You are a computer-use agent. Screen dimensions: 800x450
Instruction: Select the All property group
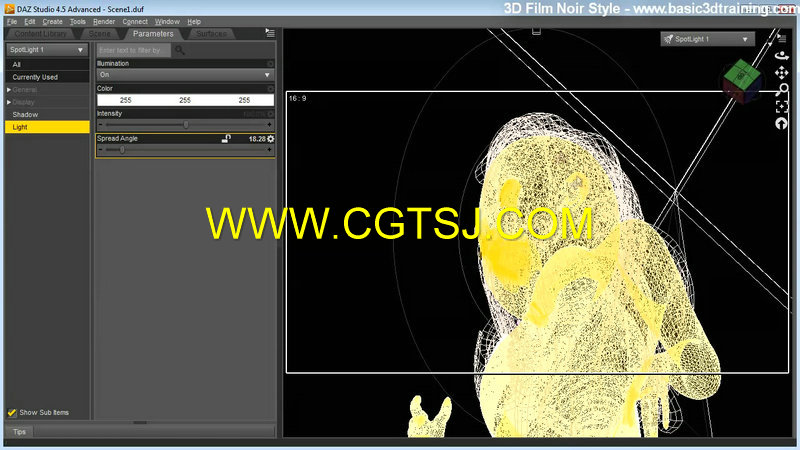click(47, 64)
